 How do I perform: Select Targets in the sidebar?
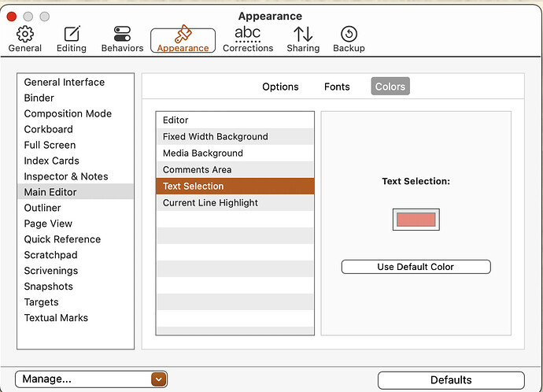tap(75, 302)
